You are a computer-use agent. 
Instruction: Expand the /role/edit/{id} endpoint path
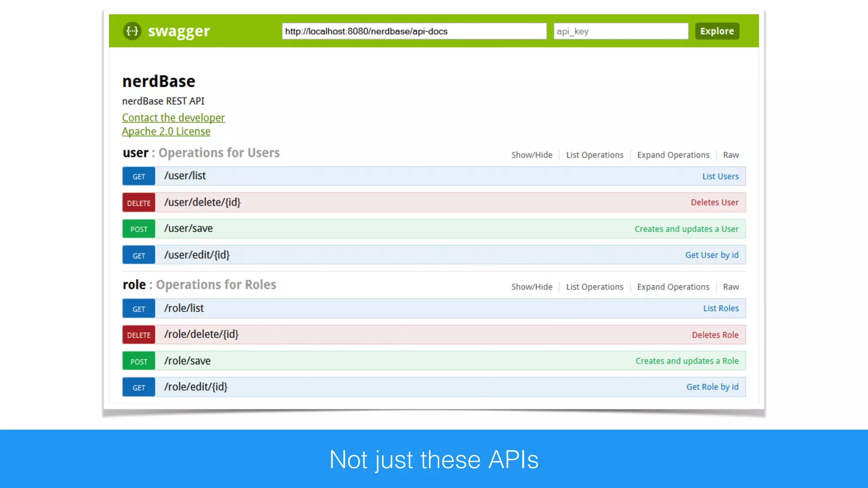[x=196, y=387]
